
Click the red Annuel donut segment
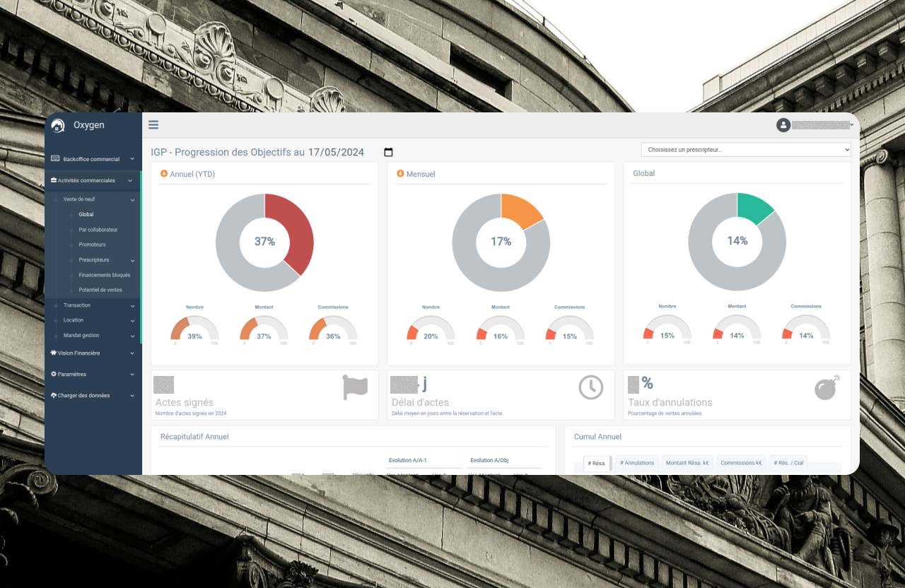(296, 230)
